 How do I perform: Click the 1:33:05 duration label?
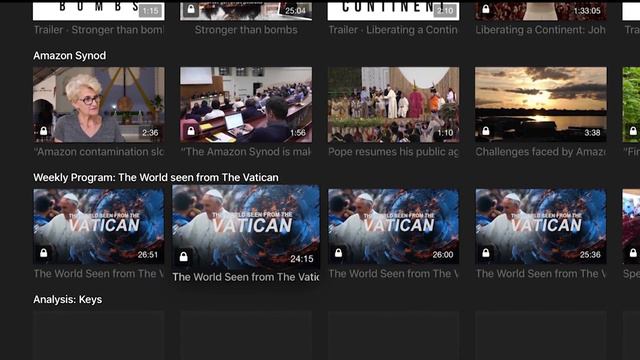pos(587,11)
